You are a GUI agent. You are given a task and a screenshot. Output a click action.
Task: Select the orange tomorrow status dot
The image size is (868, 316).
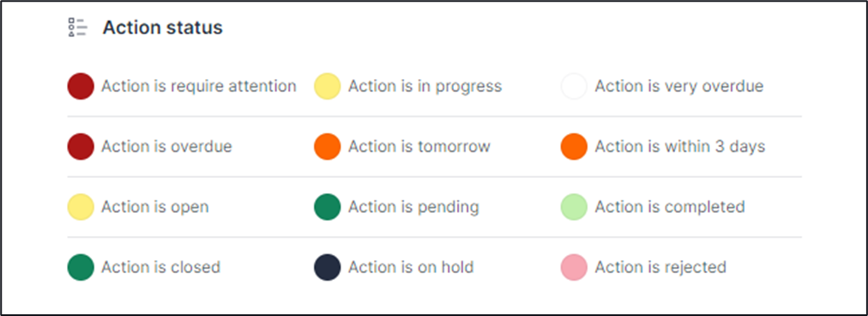tap(327, 147)
